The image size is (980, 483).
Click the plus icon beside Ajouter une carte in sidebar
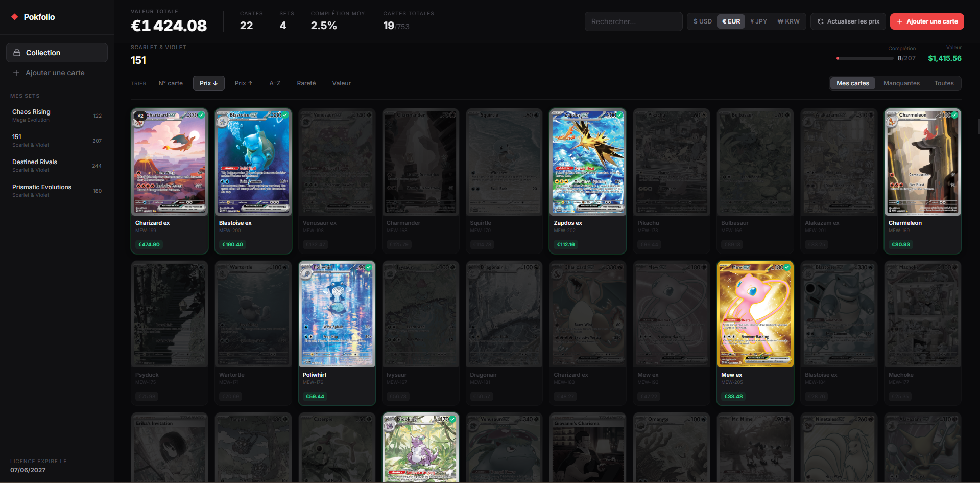[16, 73]
